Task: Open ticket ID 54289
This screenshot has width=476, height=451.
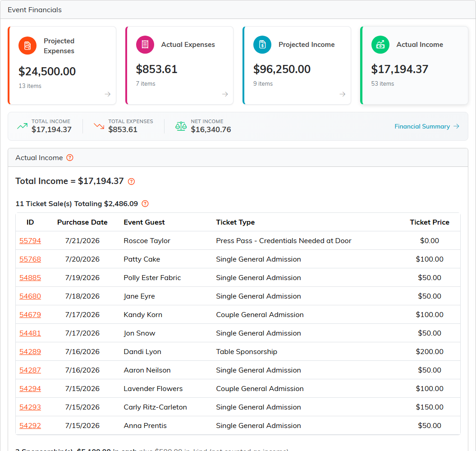Action: (30, 352)
